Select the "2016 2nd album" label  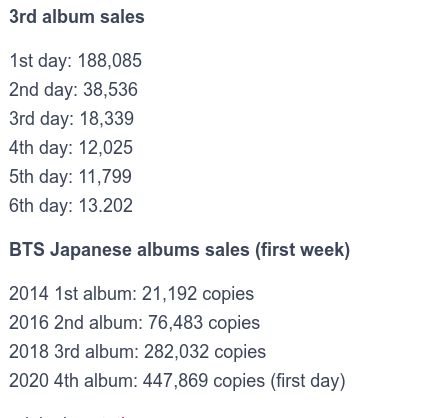point(76,323)
